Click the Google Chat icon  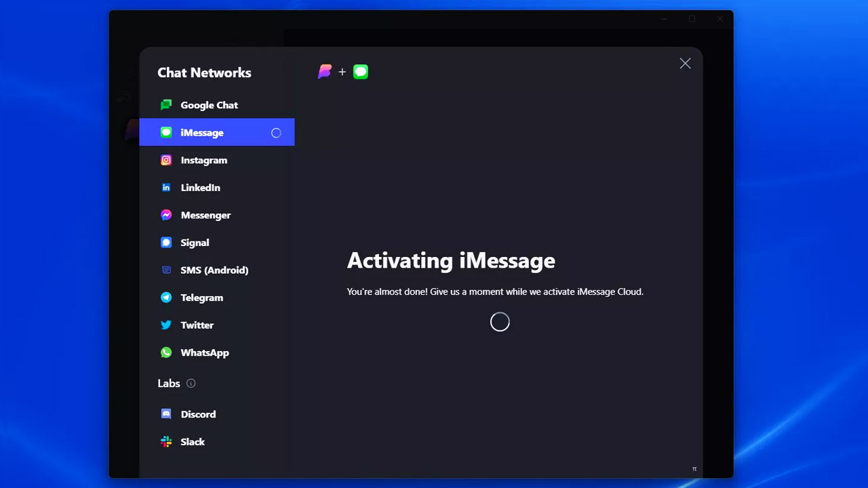point(166,105)
